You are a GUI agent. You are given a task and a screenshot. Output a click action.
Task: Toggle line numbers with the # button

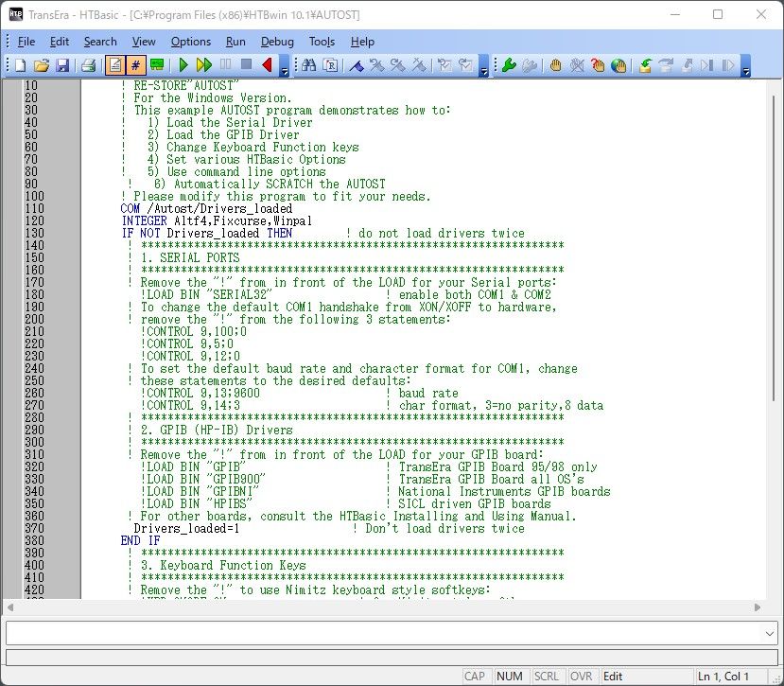[x=135, y=65]
